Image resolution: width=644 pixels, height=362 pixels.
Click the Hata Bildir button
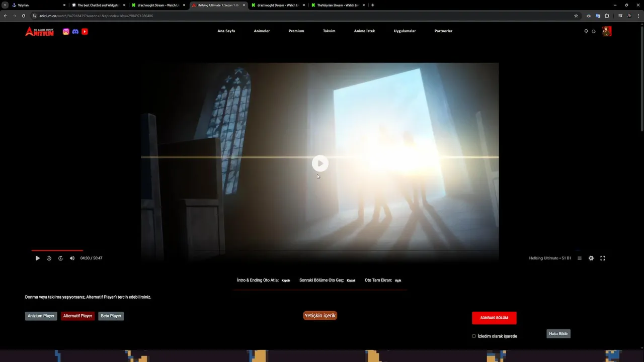coord(558,334)
